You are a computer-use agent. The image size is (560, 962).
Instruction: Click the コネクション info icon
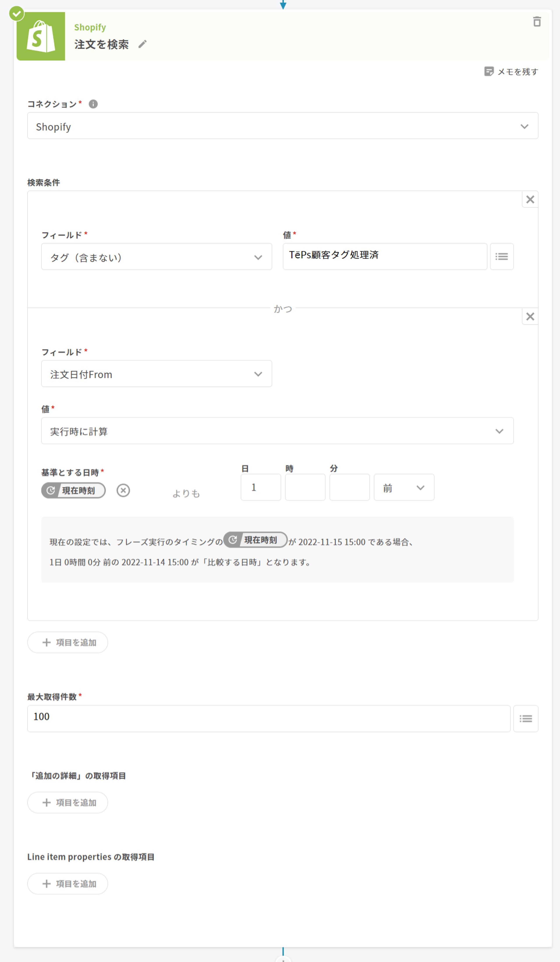click(x=93, y=104)
